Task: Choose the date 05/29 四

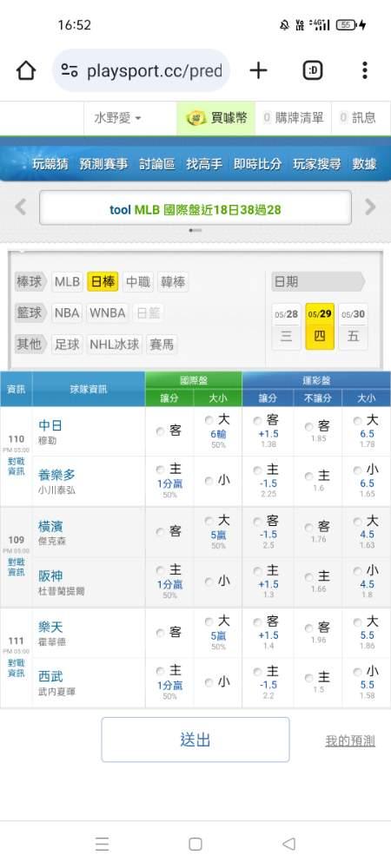Action: point(320,326)
